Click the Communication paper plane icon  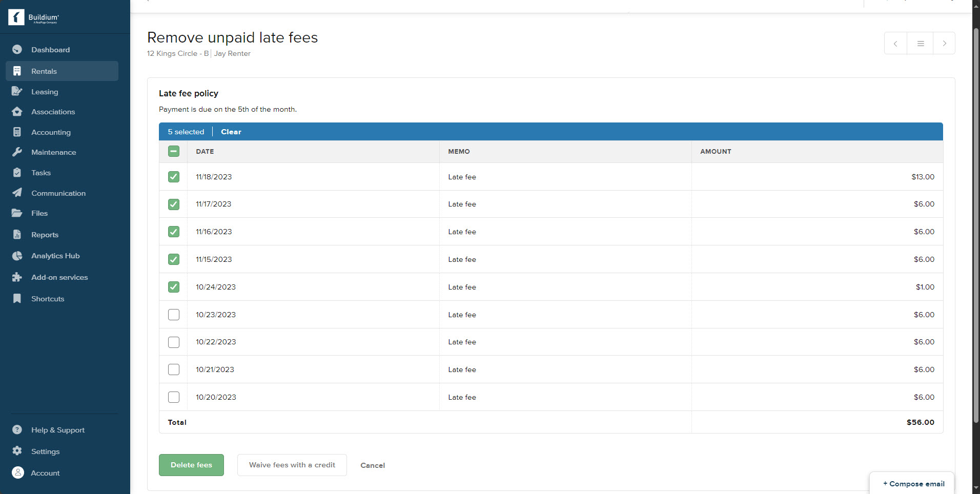(17, 193)
